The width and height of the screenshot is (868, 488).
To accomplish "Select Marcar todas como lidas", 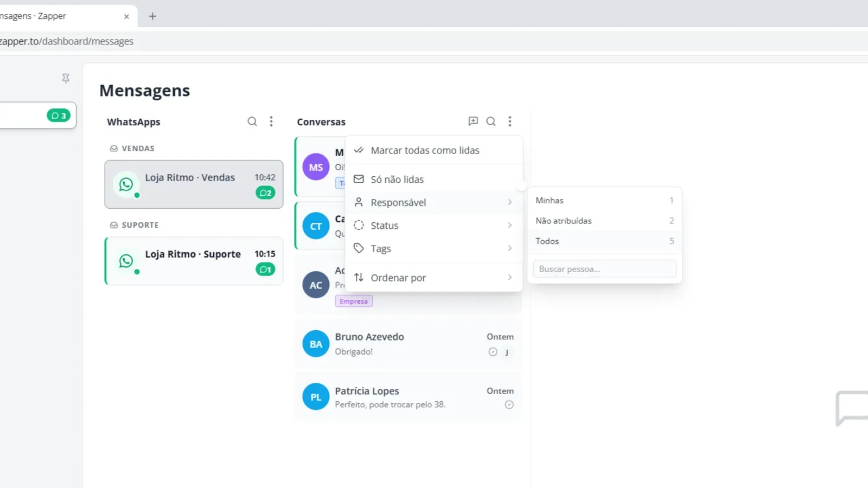I will pyautogui.click(x=434, y=150).
